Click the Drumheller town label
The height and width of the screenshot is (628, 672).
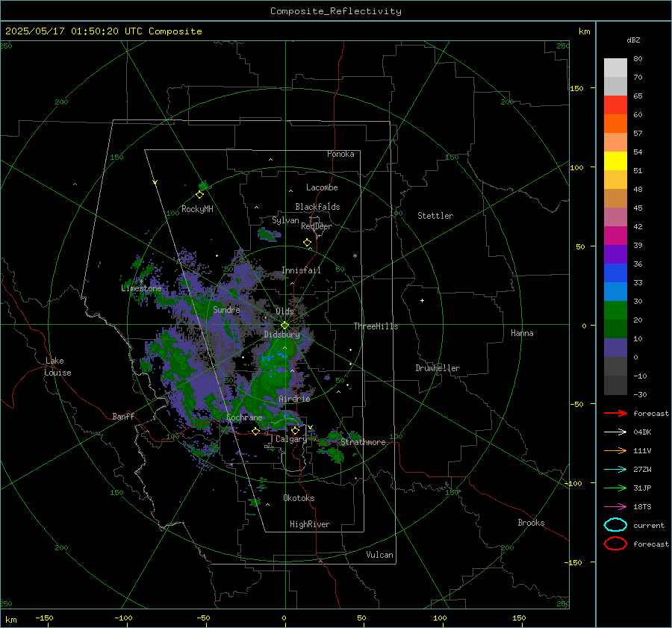pyautogui.click(x=438, y=368)
